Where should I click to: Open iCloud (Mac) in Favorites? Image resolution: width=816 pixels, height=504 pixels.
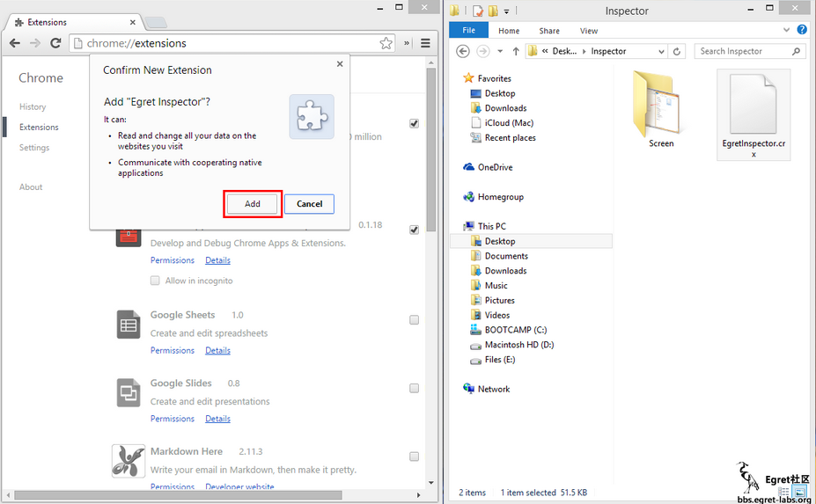pos(503,123)
